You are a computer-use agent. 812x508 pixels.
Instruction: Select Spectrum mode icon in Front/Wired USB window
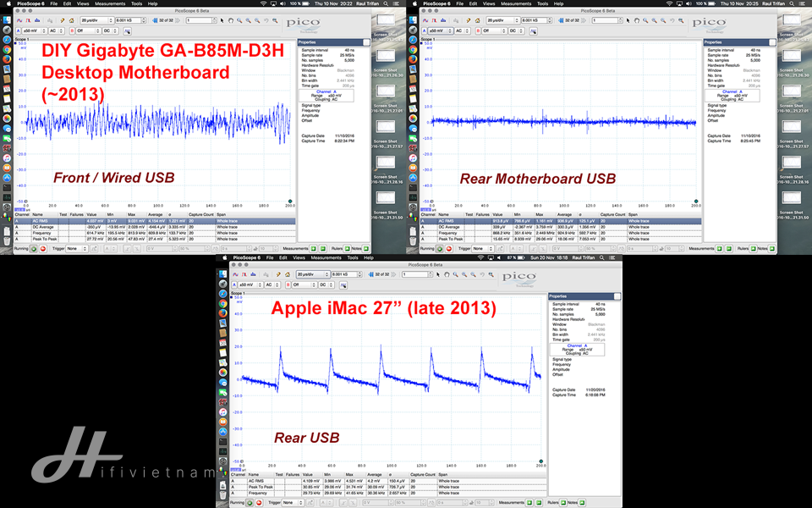(x=37, y=20)
